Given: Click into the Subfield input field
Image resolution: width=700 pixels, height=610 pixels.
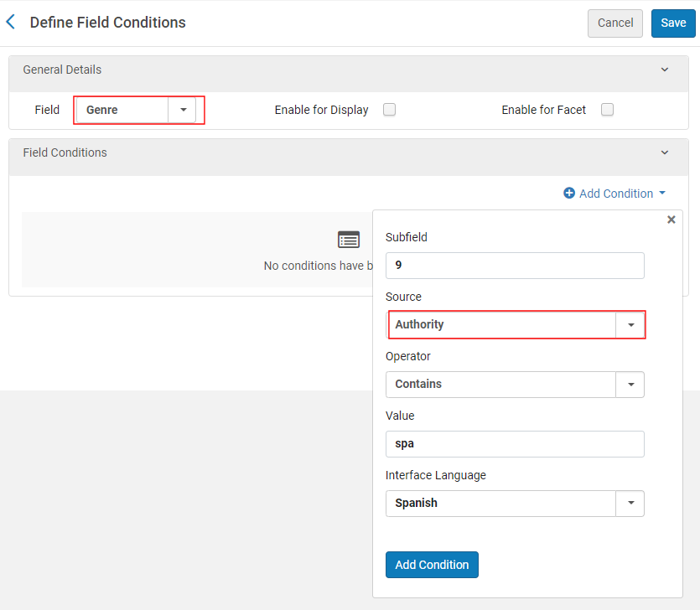Looking at the screenshot, I should (x=515, y=266).
